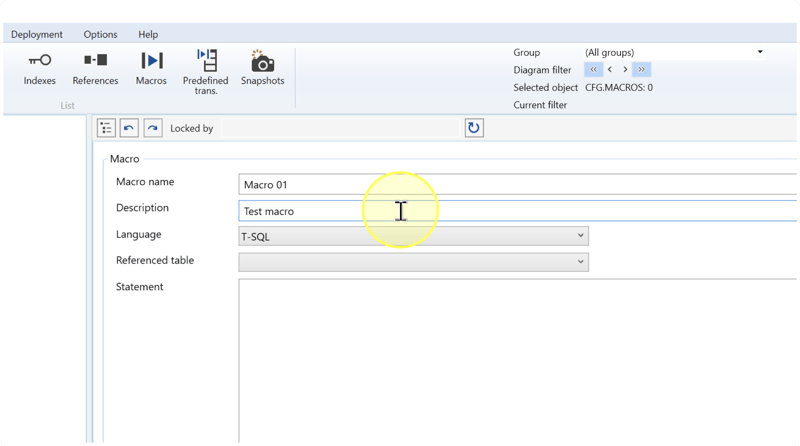Go to next diagram filter
Viewport: 800px width, 446px height.
(x=625, y=69)
